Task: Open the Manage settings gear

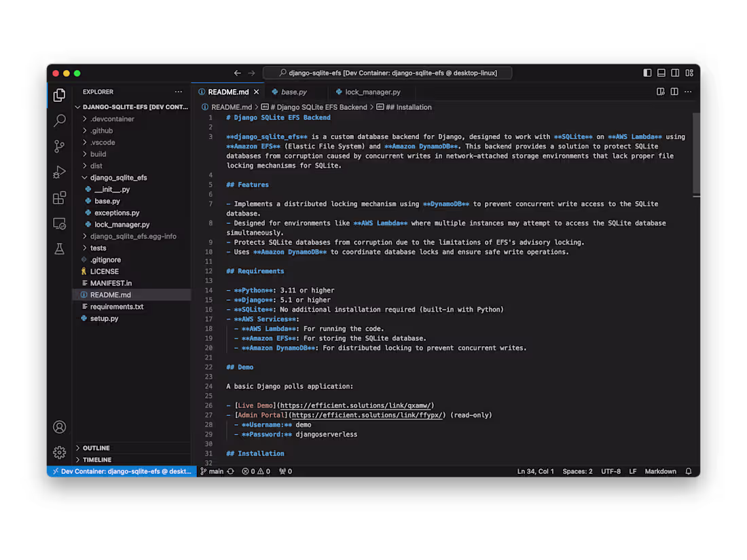Action: (x=59, y=452)
